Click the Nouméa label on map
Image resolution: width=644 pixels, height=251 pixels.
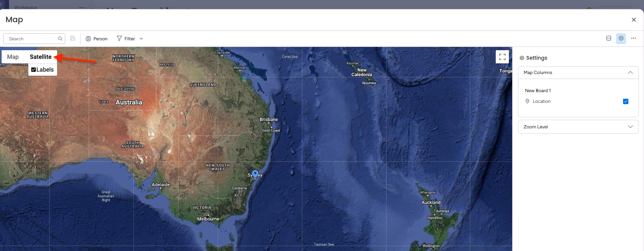click(x=369, y=83)
